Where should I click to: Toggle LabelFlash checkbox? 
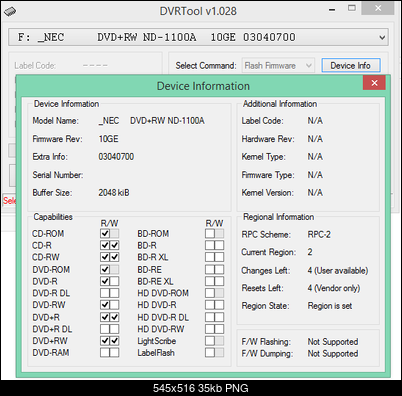pyautogui.click(x=210, y=352)
